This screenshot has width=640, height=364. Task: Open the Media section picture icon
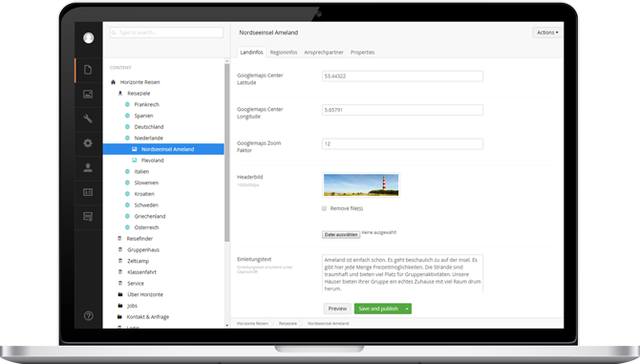tap(88, 95)
